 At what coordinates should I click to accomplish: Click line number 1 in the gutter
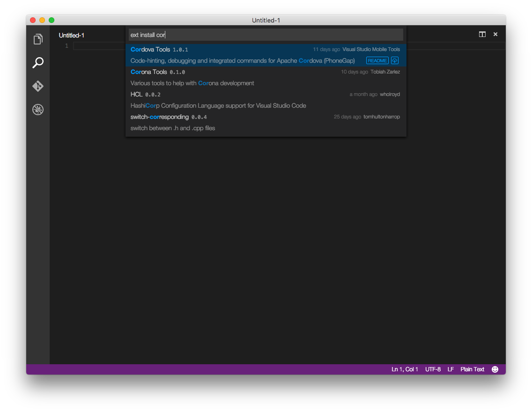[x=66, y=45]
